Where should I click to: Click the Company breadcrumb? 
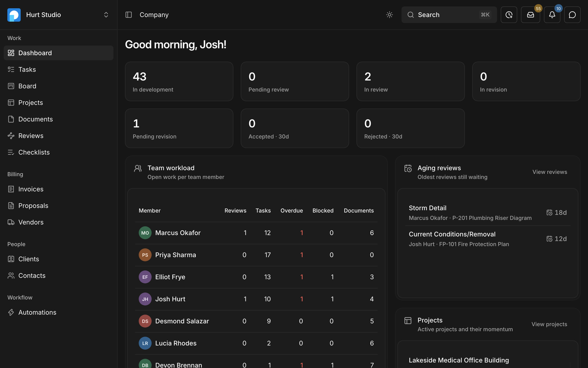coord(154,15)
